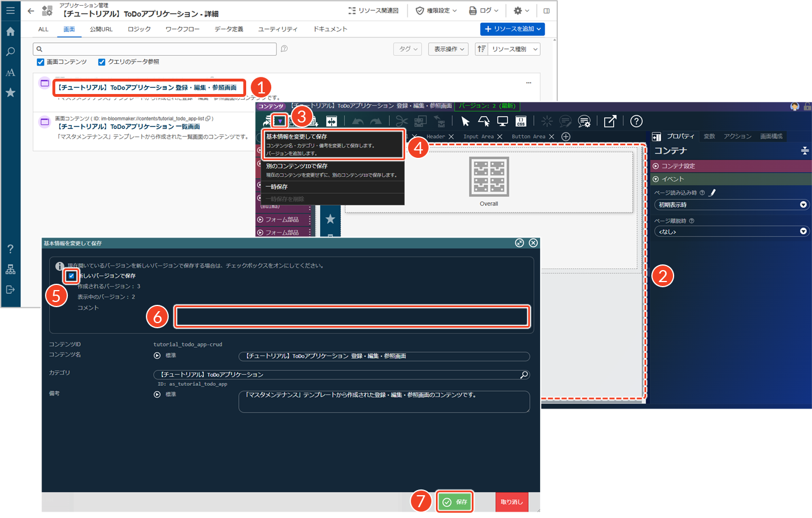Click the リソースを追加 button
Screen dimensions: 812x518
coord(512,29)
